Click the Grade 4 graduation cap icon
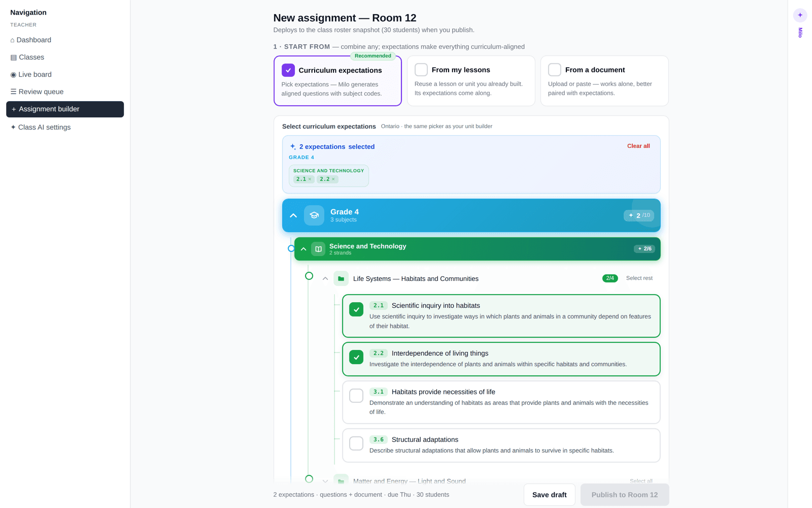 314,215
